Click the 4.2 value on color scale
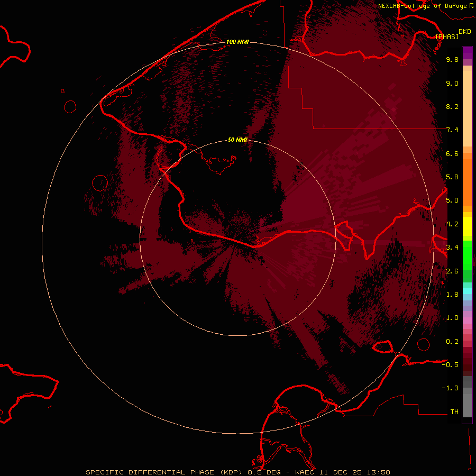Viewport: 476px width, 476px height. (452, 224)
